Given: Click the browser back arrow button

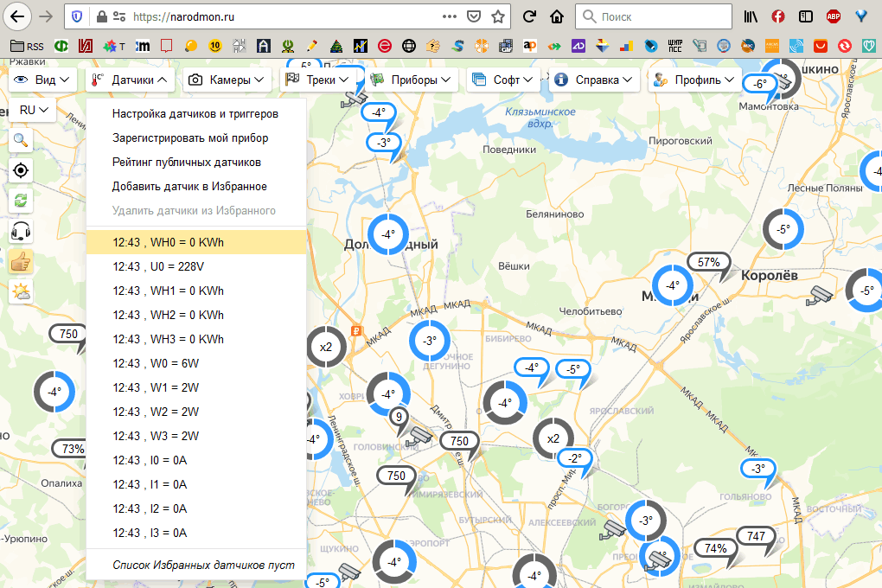Looking at the screenshot, I should tap(17, 16).
